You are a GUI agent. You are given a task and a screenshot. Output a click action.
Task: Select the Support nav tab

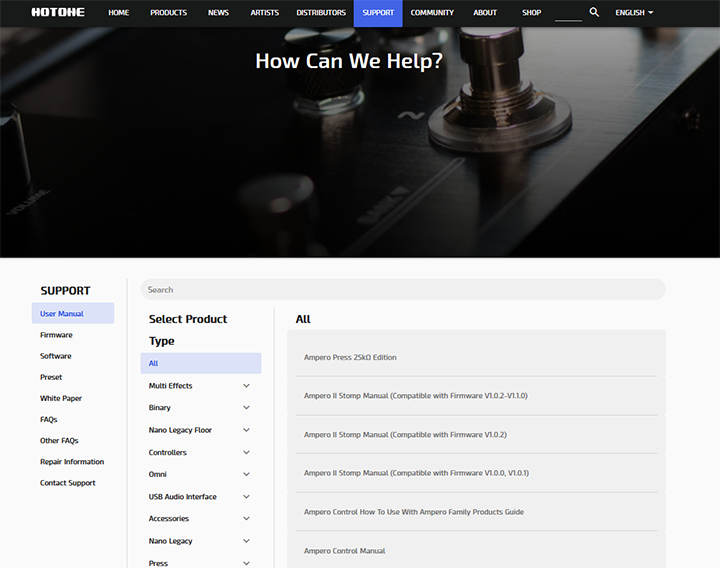click(x=378, y=13)
